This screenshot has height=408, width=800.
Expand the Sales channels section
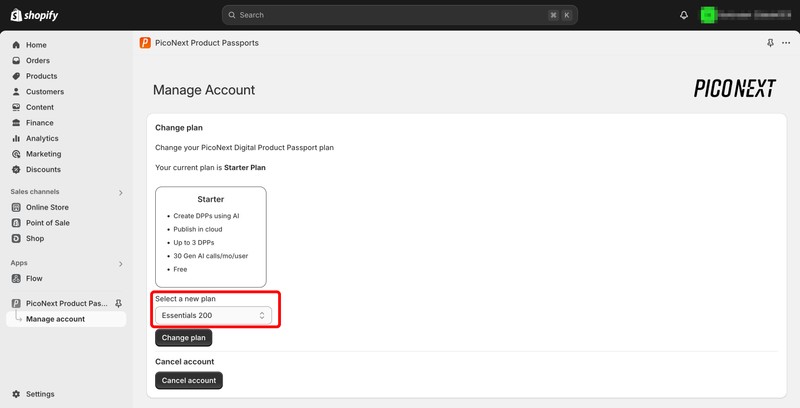click(x=121, y=192)
